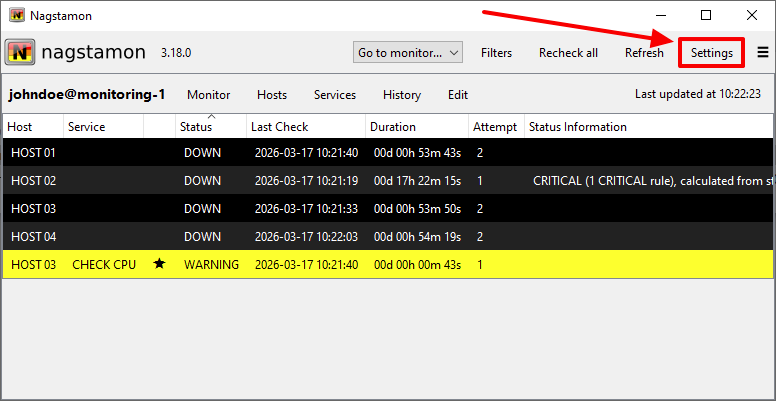Open the Hosts view button
776x401 pixels.
[271, 95]
